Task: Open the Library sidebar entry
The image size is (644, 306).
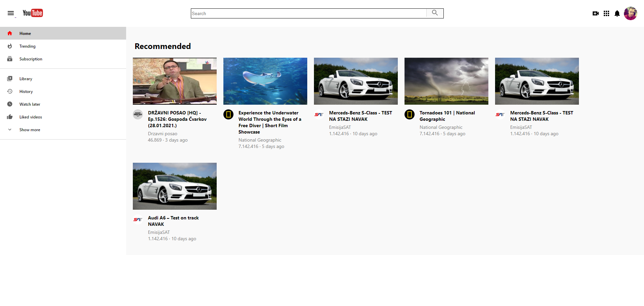Action: 25,79
